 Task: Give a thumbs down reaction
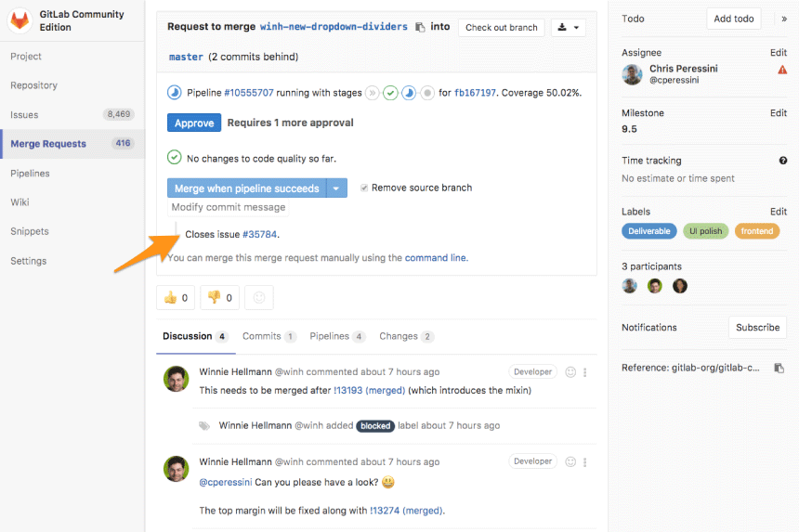pos(219,298)
